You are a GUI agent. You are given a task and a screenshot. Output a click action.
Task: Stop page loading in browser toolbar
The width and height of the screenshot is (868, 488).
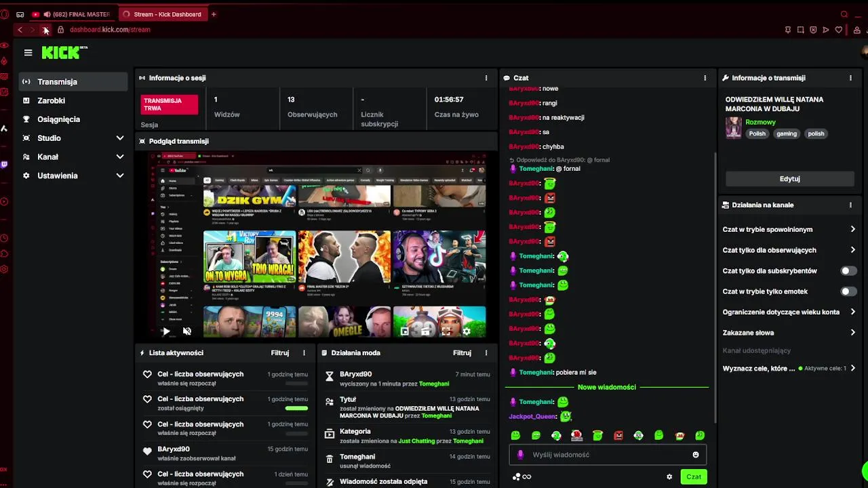(x=45, y=30)
